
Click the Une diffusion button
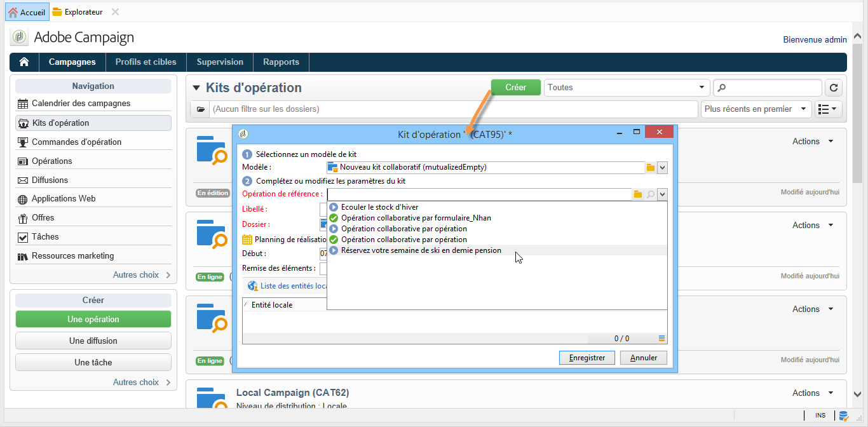pos(93,341)
